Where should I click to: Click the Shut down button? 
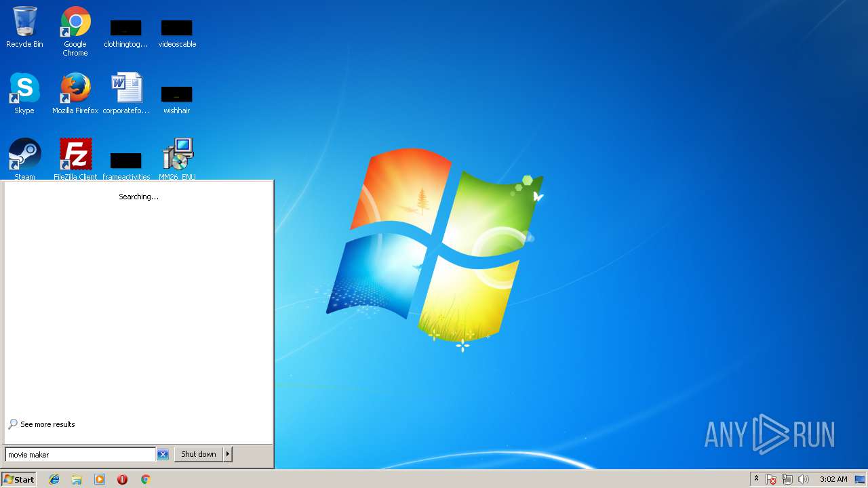[x=199, y=454]
